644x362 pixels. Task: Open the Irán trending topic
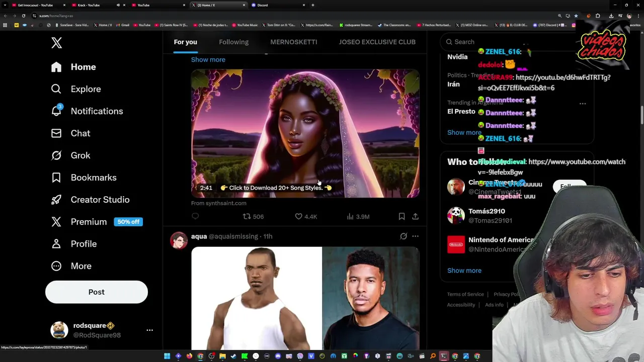pyautogui.click(x=453, y=84)
